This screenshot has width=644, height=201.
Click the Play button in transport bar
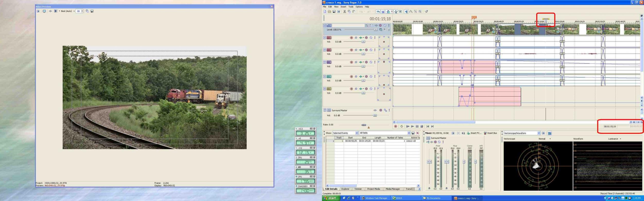pyautogui.click(x=412, y=126)
